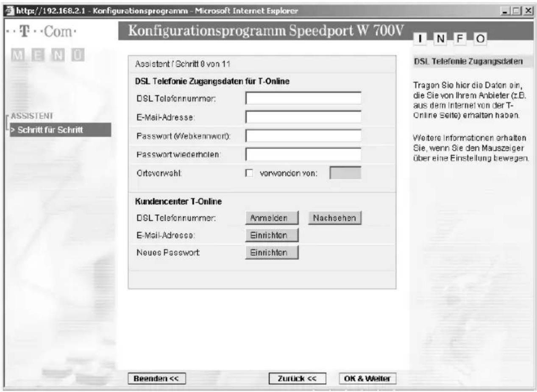The image size is (537, 392).
Task: Click Einrichten for E-Mail-Adresse
Action: (x=272, y=235)
